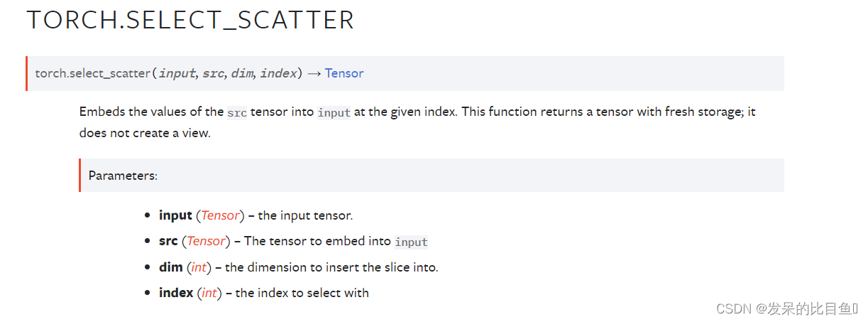Click the bold dim parameter name

coord(170,267)
